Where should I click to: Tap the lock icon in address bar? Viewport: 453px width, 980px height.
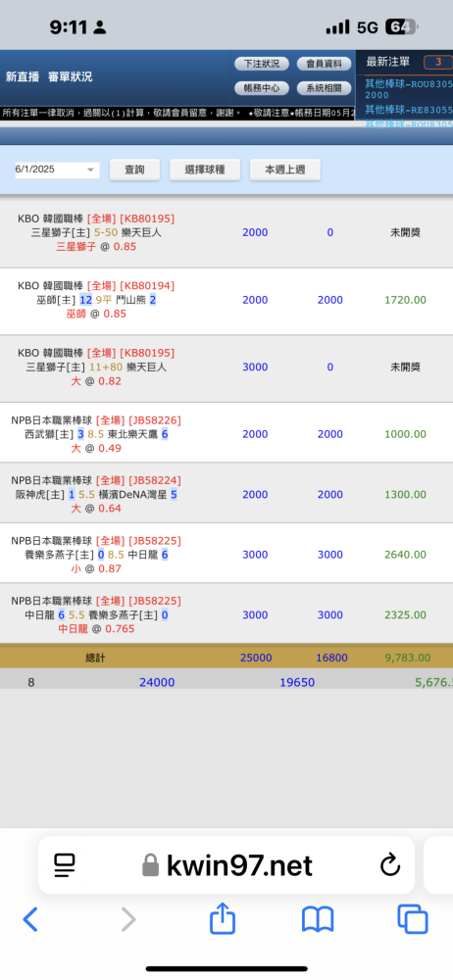(x=150, y=865)
